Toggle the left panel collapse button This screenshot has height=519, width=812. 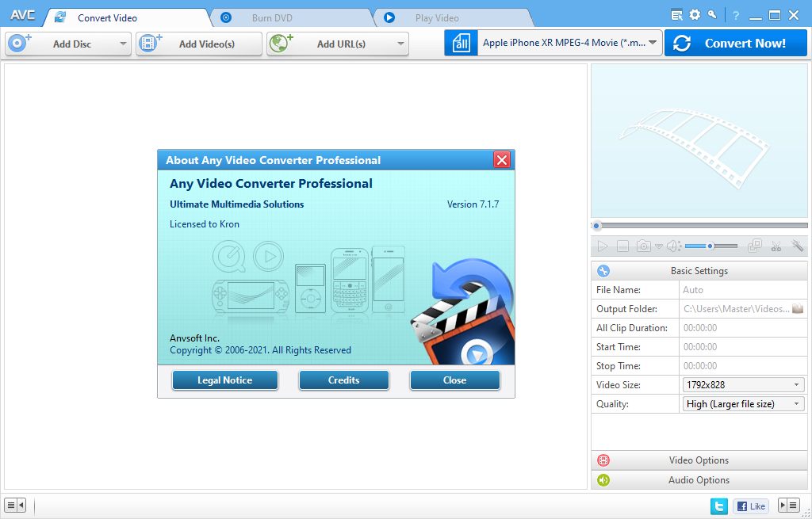[15, 505]
